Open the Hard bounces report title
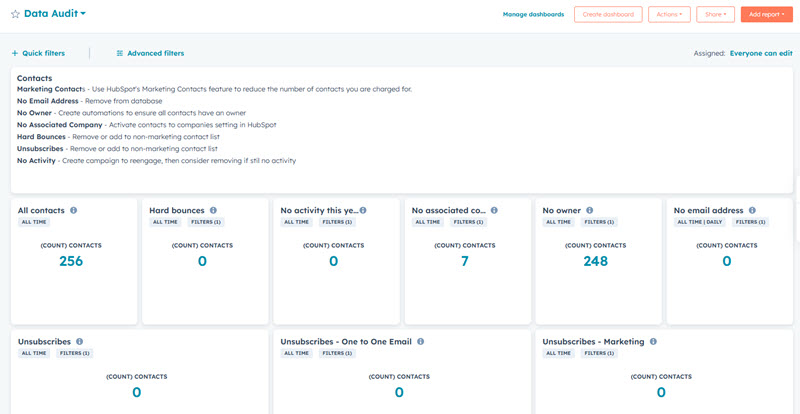Viewport: 800px width, 414px height. (177, 210)
